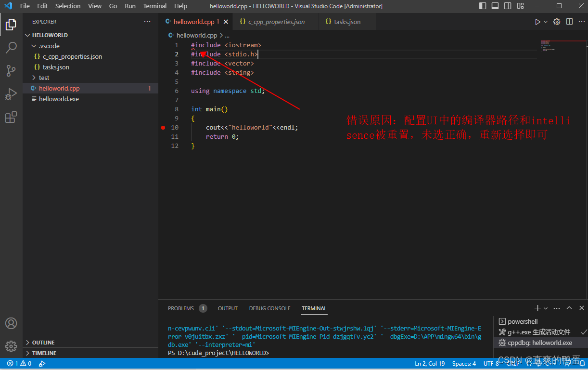
Task: Toggle the Primary Side Bar visibility
Action: pyautogui.click(x=483, y=6)
